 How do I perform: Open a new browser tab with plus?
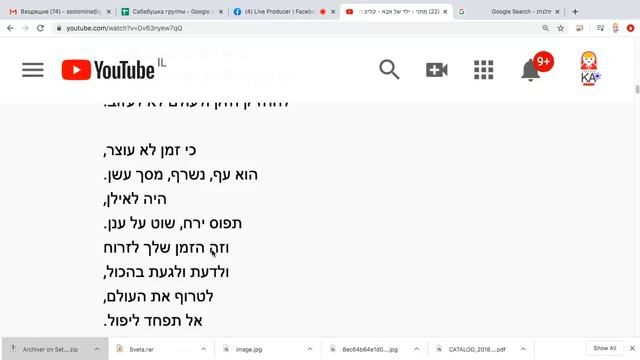point(575,12)
